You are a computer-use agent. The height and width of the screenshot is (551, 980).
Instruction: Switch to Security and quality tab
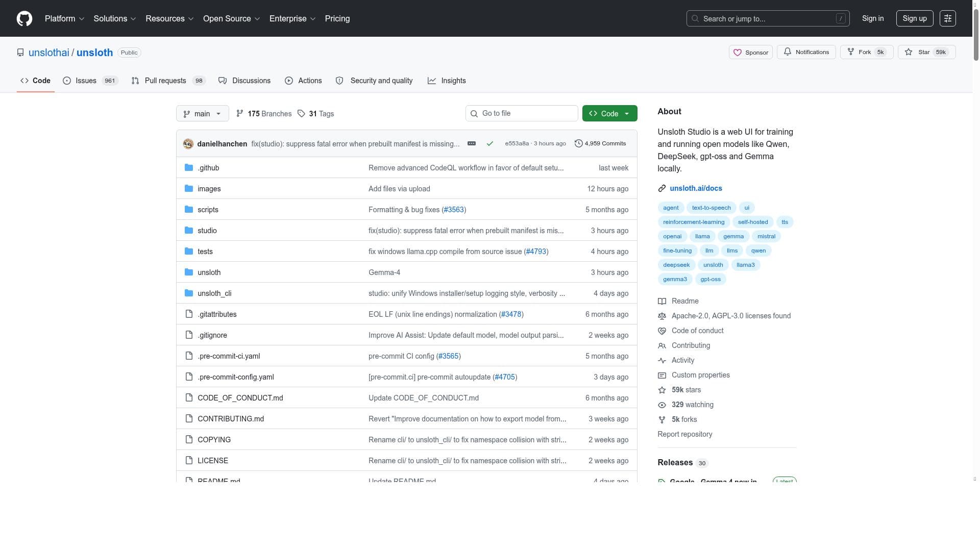pos(374,81)
